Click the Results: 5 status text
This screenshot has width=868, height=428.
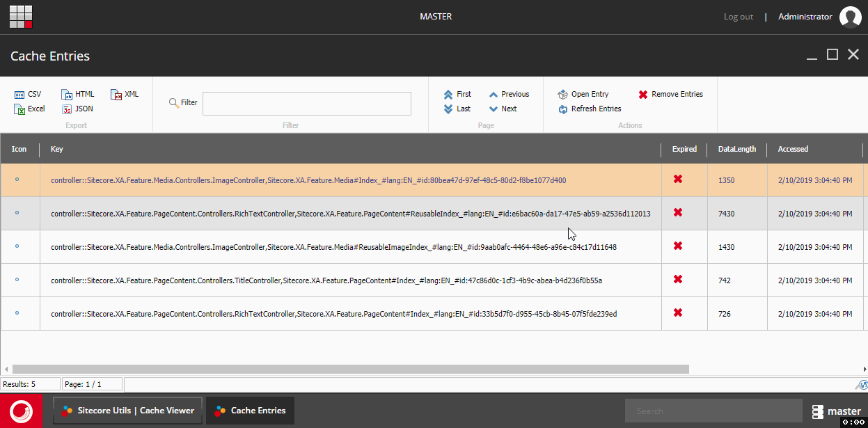point(19,384)
